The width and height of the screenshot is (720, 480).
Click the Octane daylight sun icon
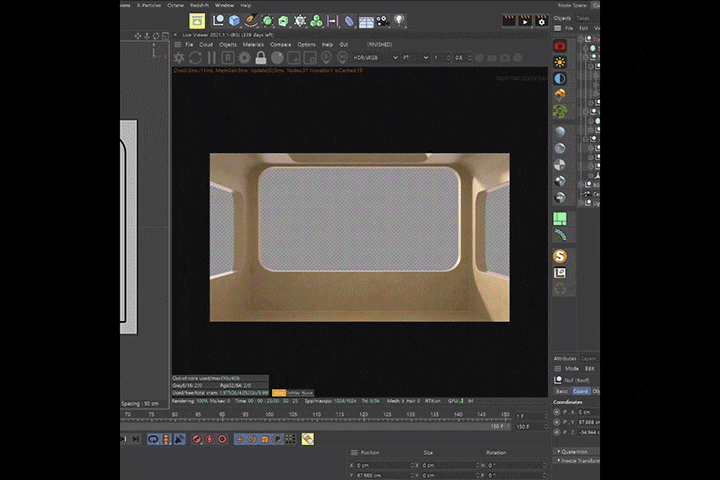(560, 62)
